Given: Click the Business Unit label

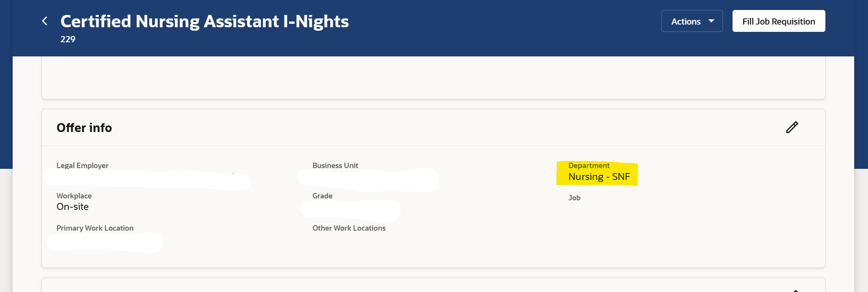Looking at the screenshot, I should click(x=335, y=165).
